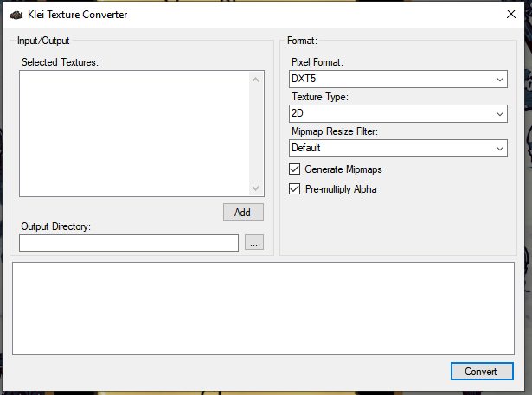532x395 pixels.
Task: Toggle the Generate Mipmaps checkbox
Action: pyautogui.click(x=295, y=169)
